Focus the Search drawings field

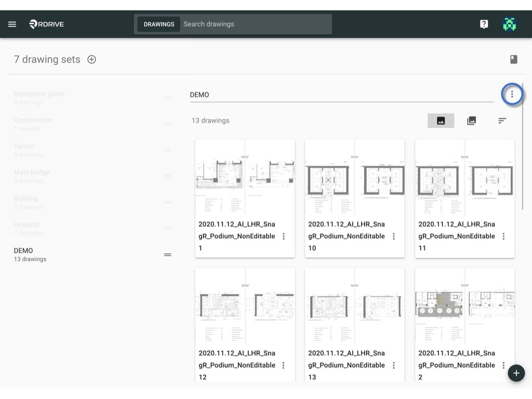(256, 24)
